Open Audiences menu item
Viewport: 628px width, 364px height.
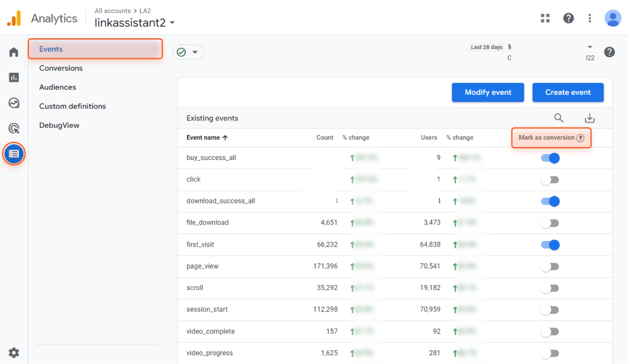tap(58, 87)
